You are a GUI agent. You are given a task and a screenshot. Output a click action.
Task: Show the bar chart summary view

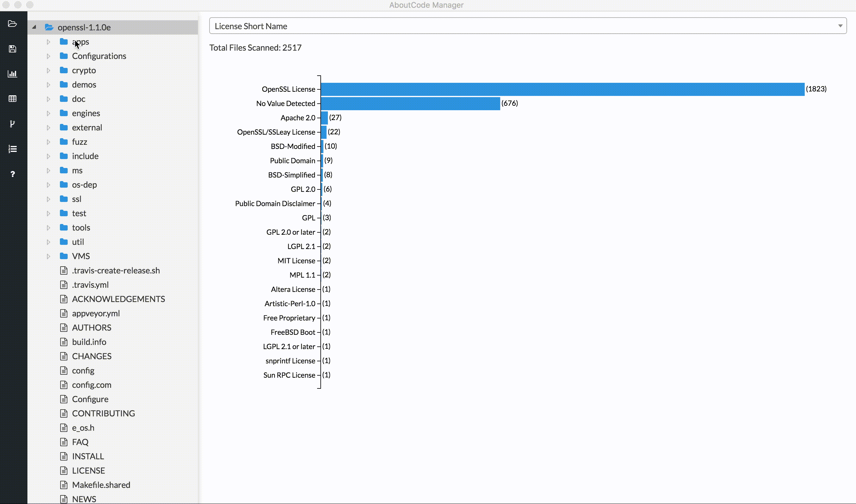tap(13, 74)
